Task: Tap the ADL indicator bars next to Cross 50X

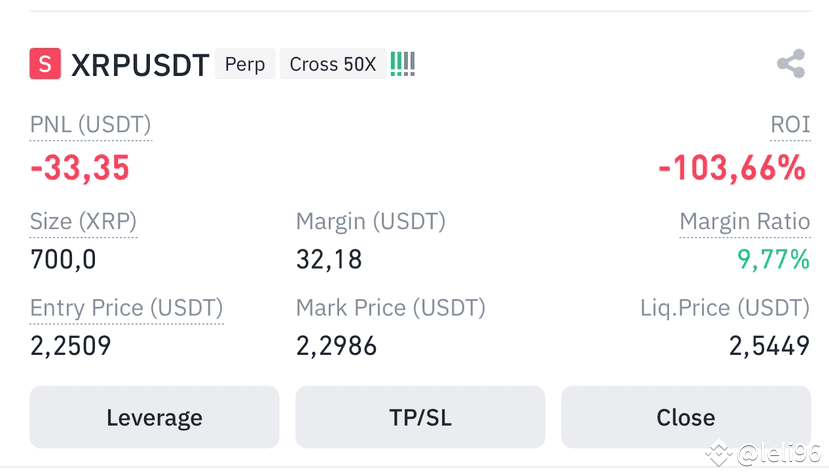Action: 403,64
